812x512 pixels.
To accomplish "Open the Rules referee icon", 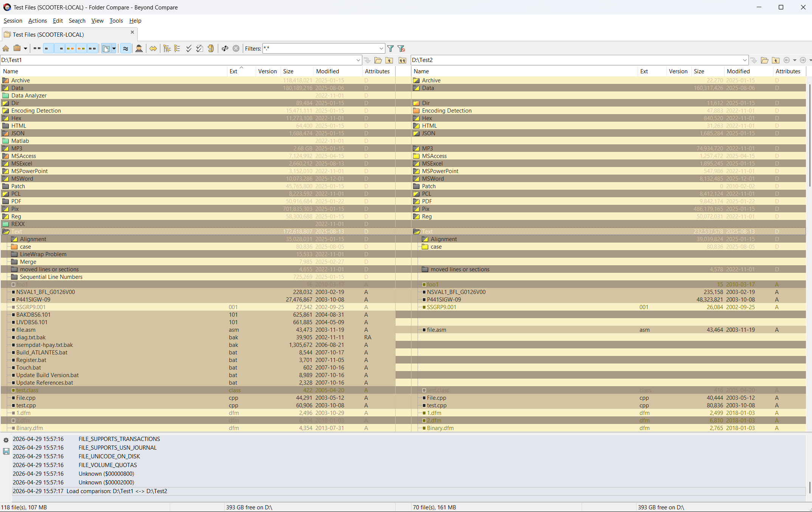I will click(139, 48).
